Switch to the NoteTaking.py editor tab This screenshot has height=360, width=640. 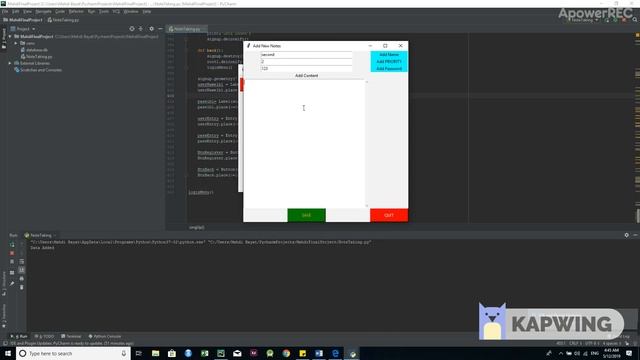point(187,29)
